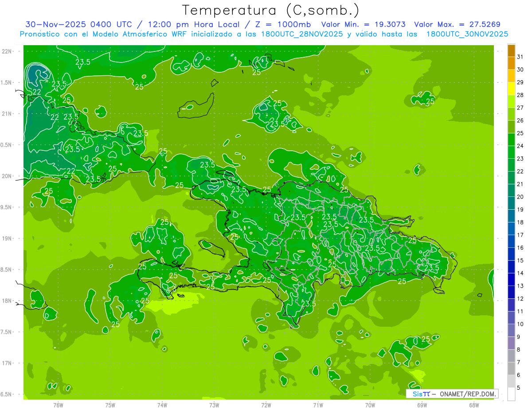Click the dark orange swatch above 31
The width and height of the screenshot is (532, 411).
coord(512,51)
